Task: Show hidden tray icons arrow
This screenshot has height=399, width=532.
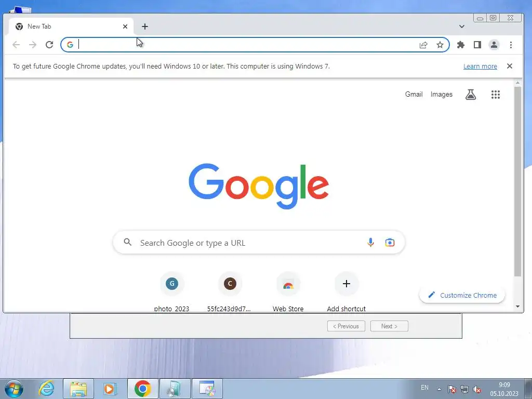Action: click(439, 390)
